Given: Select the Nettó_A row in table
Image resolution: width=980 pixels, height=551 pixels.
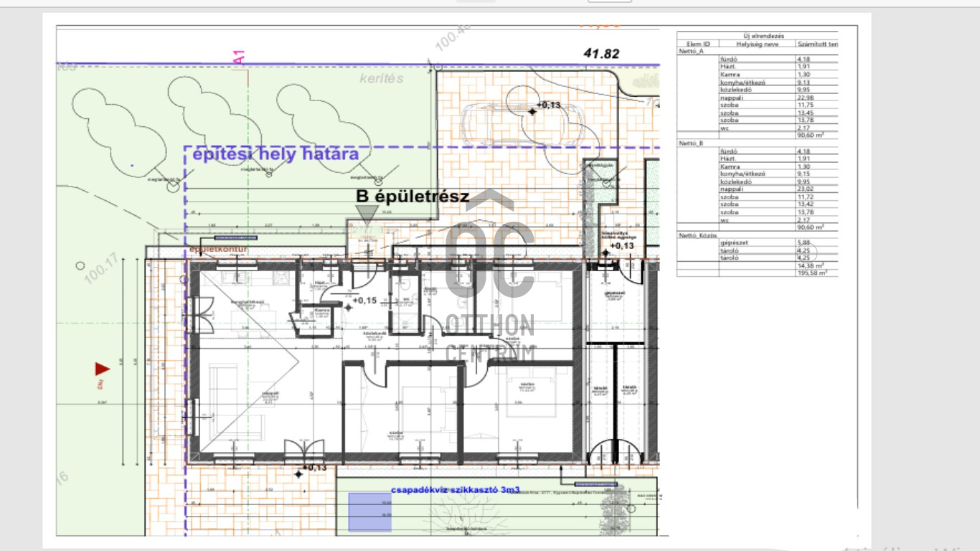Looking at the screenshot, I should (x=691, y=52).
